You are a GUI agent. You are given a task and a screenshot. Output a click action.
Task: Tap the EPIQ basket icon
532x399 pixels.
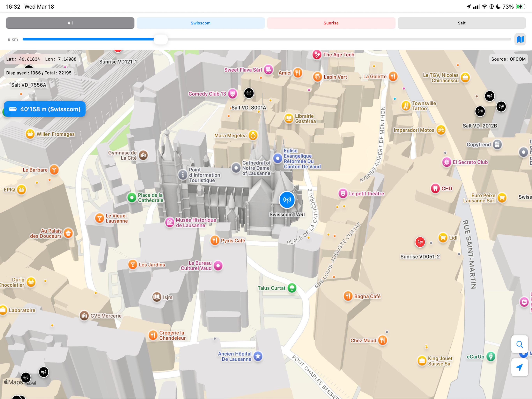pos(21,190)
